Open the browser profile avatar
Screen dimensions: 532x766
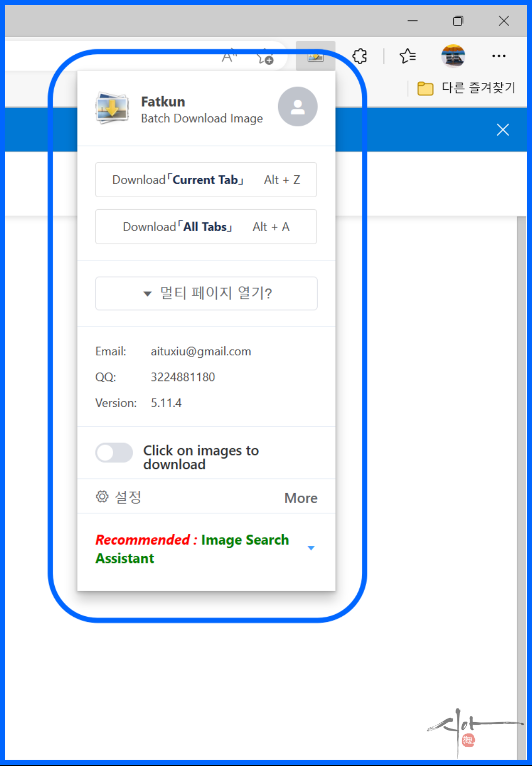[x=453, y=56]
